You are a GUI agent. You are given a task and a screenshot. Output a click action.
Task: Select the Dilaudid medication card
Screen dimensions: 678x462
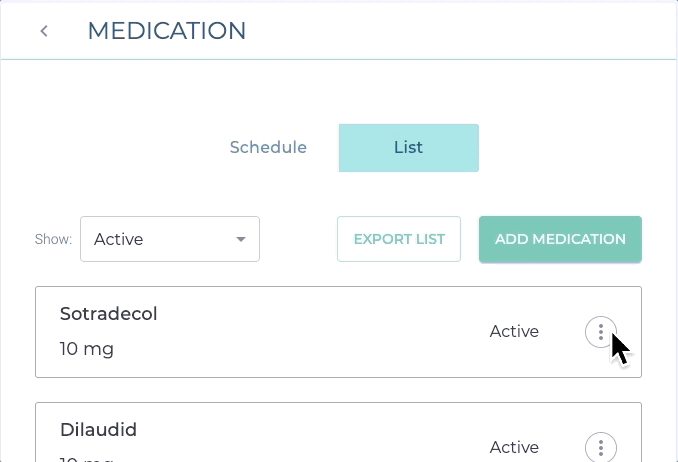(300, 440)
